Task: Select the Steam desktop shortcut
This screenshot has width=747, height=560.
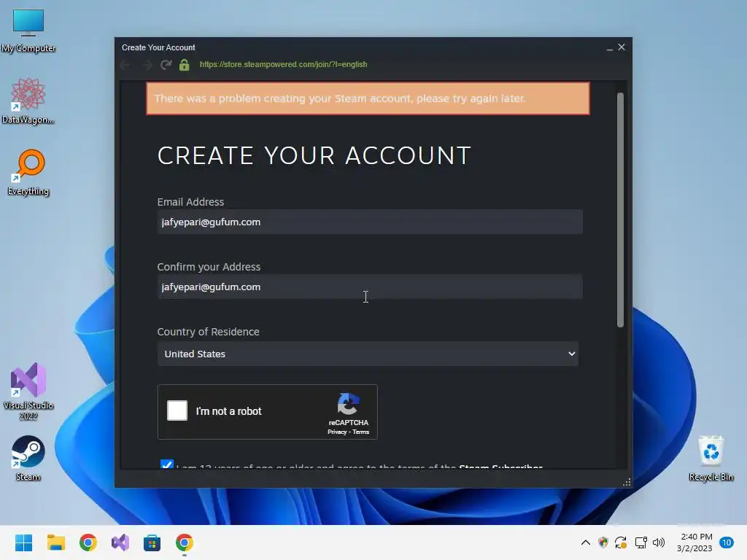Action: coord(28,458)
